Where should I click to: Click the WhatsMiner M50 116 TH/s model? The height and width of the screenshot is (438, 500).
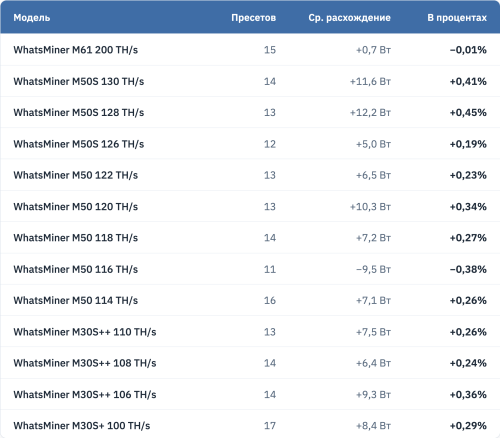[76, 269]
